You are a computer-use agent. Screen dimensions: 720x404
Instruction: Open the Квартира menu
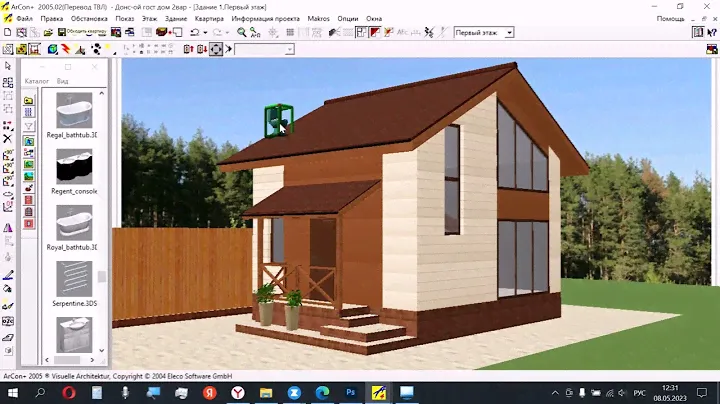coord(209,18)
